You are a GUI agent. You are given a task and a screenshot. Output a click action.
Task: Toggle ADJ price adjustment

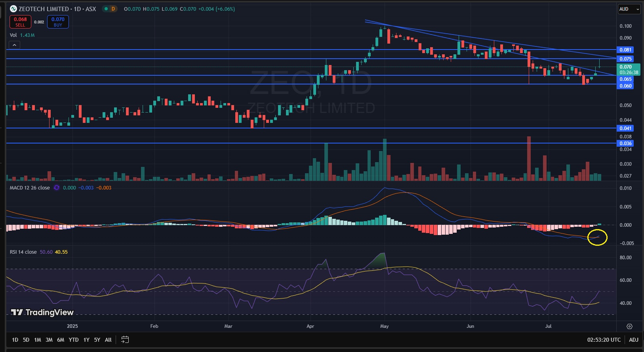click(634, 340)
